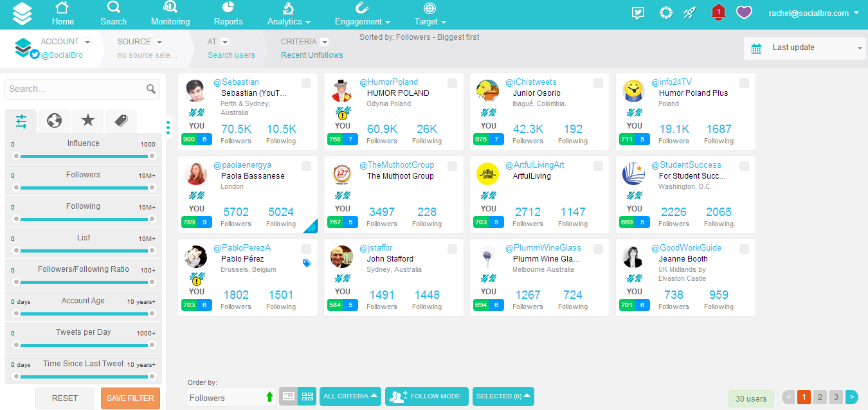Screen dimensions: 868x410
Task: Expand the ALL CRITERIA menu
Action: (x=350, y=397)
